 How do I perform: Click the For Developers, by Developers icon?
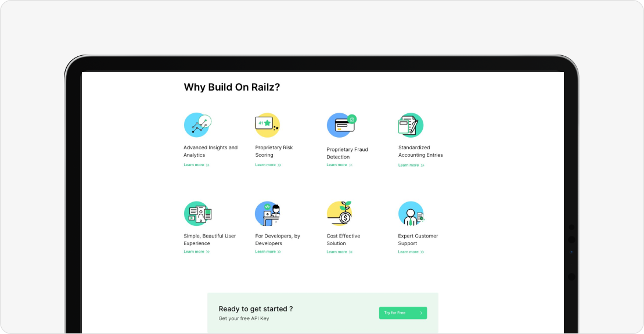267,213
